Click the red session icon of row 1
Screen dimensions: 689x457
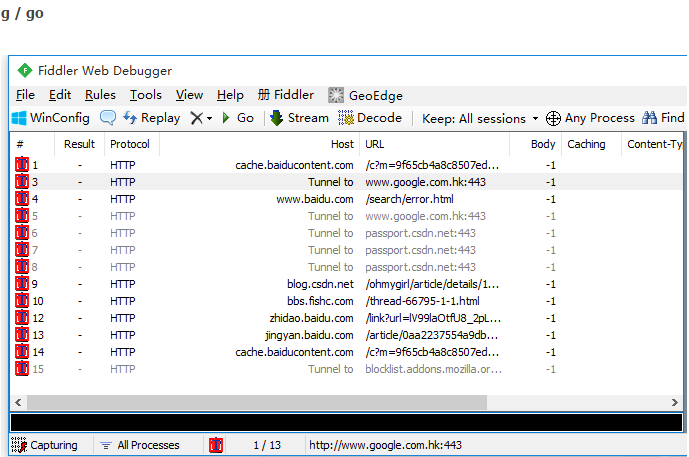(x=22, y=165)
